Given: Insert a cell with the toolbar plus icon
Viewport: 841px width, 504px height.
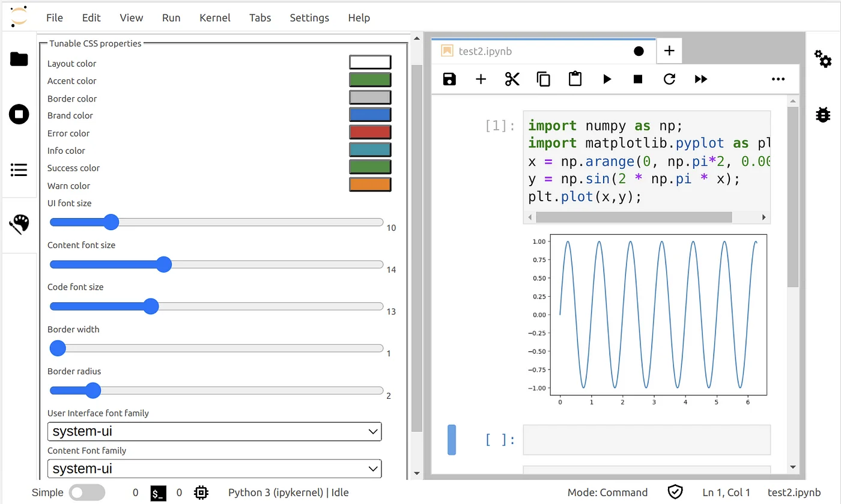Looking at the screenshot, I should [x=481, y=79].
